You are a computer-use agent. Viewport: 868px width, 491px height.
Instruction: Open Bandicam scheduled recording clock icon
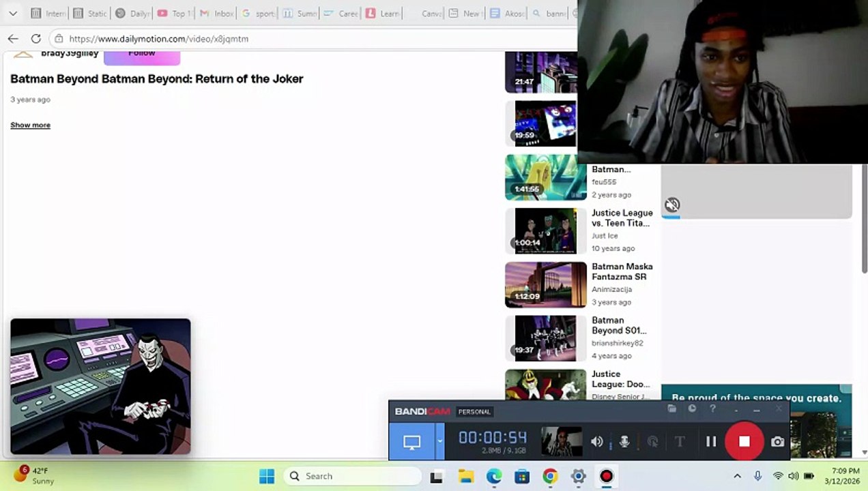tap(692, 408)
